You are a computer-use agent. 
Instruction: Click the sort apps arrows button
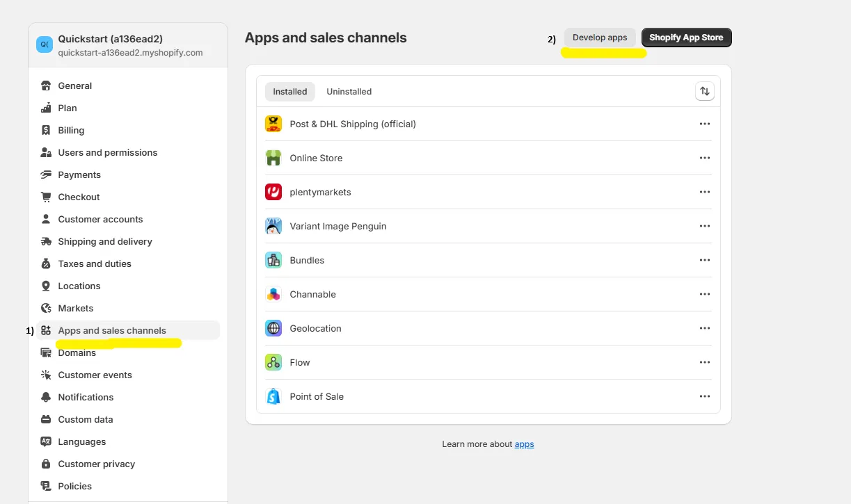[705, 91]
